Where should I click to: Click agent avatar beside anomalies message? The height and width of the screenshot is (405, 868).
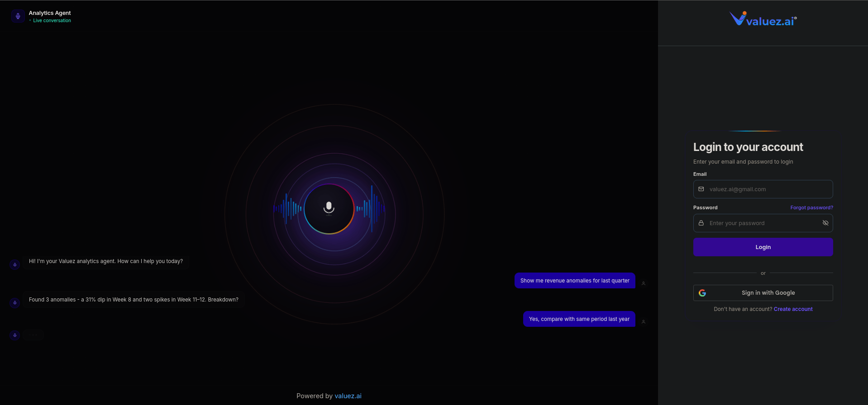pos(15,303)
